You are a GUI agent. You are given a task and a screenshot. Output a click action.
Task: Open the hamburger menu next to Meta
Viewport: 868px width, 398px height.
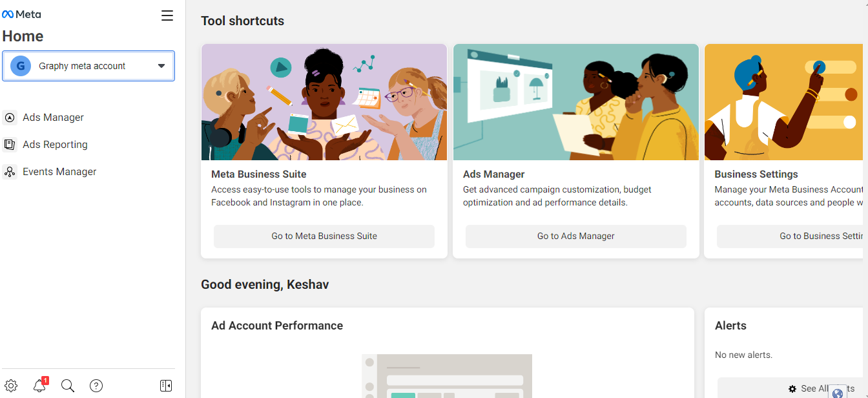point(167,16)
